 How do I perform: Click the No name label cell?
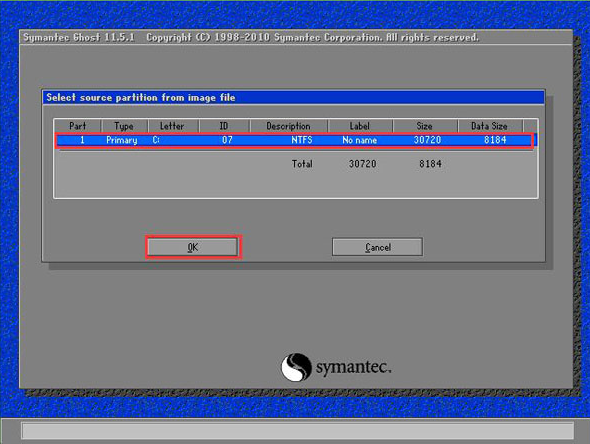(359, 140)
